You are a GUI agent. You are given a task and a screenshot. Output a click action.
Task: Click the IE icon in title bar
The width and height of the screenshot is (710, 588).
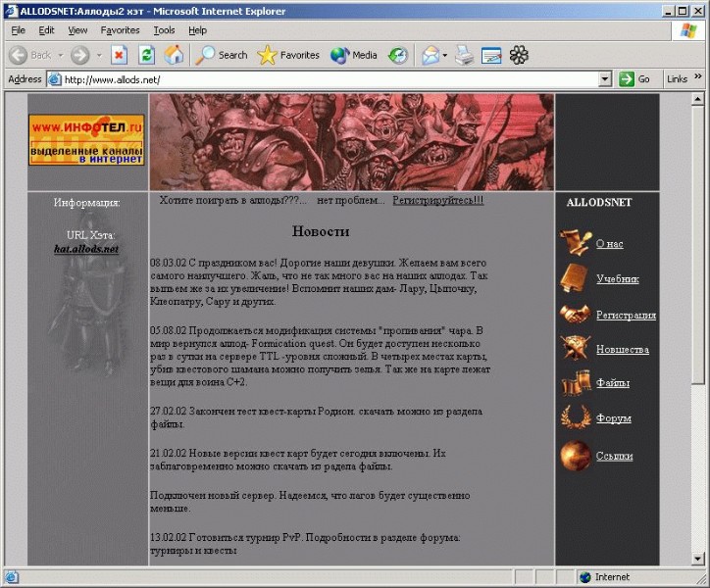click(x=11, y=11)
